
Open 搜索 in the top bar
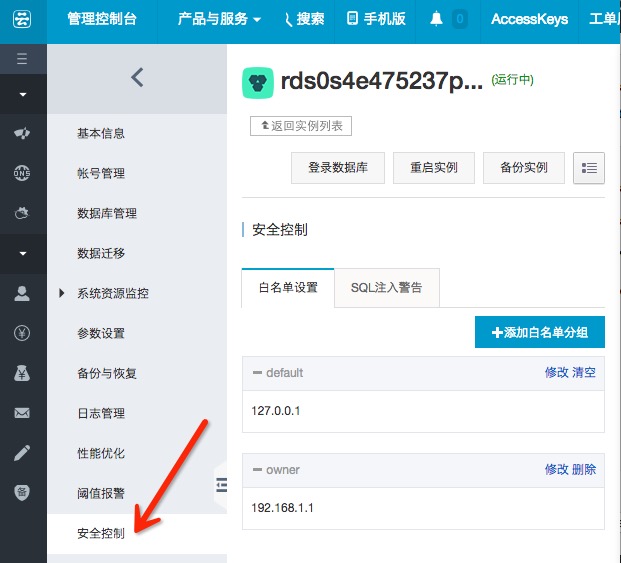pos(304,19)
